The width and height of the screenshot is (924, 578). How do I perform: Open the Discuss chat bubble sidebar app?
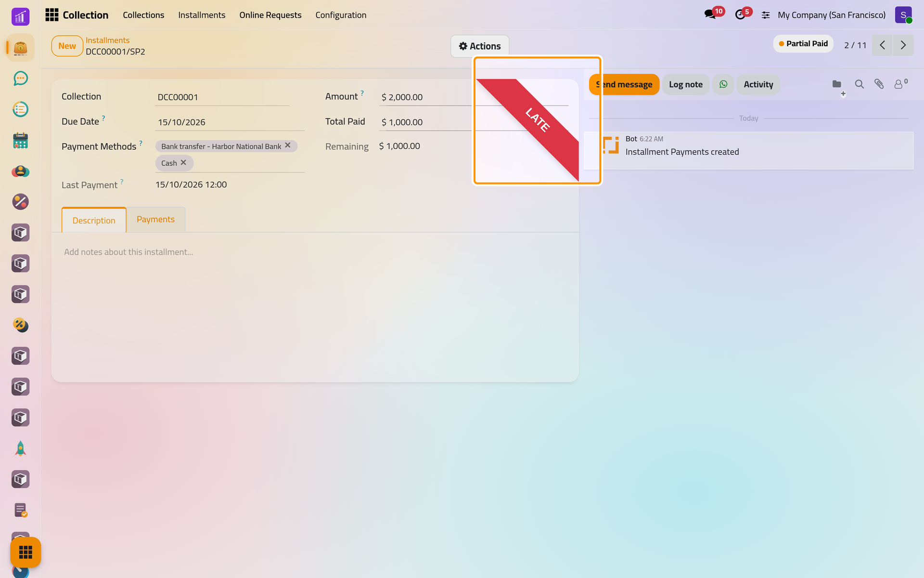point(20,79)
